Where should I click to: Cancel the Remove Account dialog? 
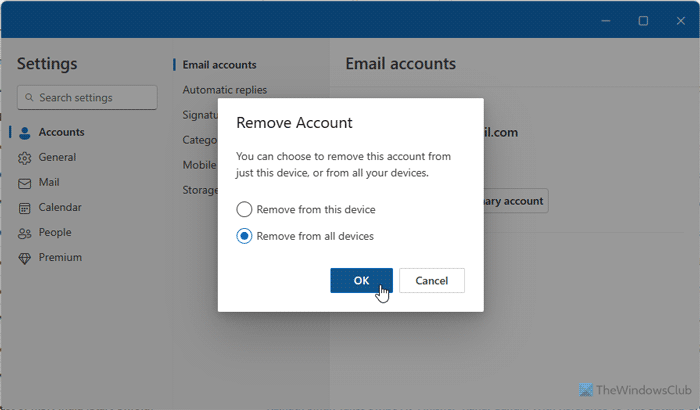point(431,280)
